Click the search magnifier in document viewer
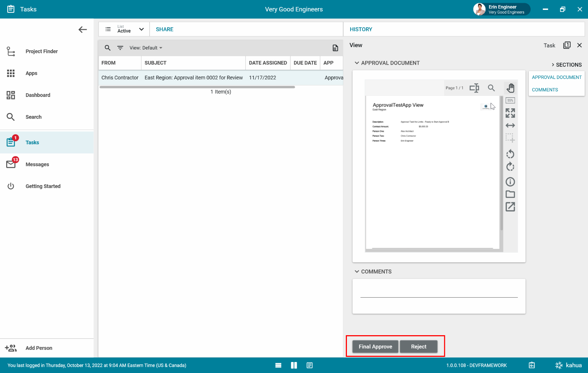Screen dimensions: 588x373 (491, 88)
